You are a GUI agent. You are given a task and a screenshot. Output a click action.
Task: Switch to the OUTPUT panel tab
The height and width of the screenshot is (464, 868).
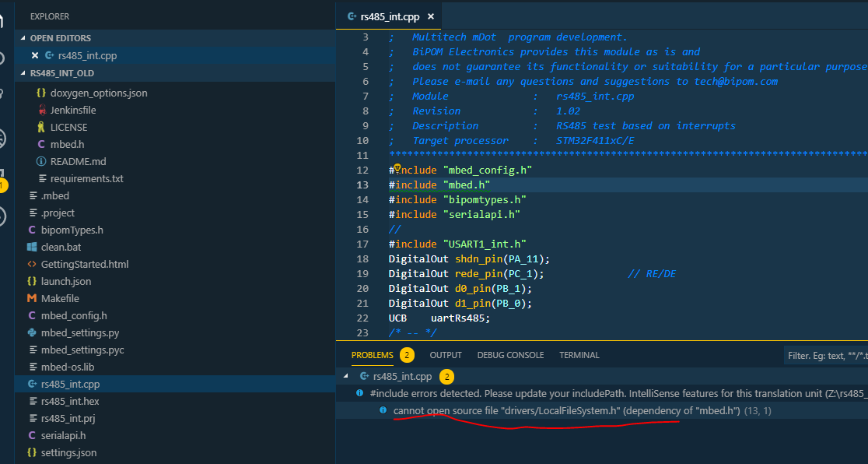[446, 355]
